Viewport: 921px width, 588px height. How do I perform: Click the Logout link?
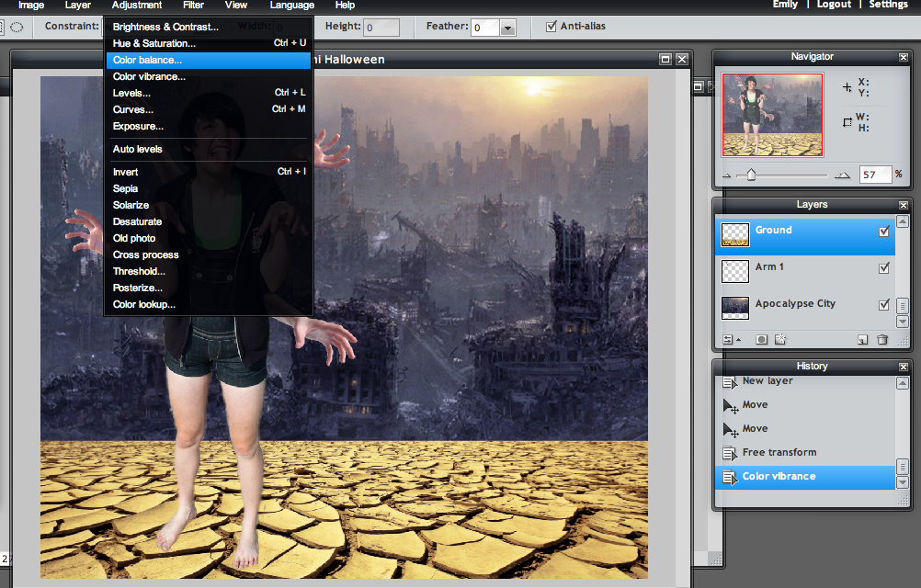click(834, 5)
